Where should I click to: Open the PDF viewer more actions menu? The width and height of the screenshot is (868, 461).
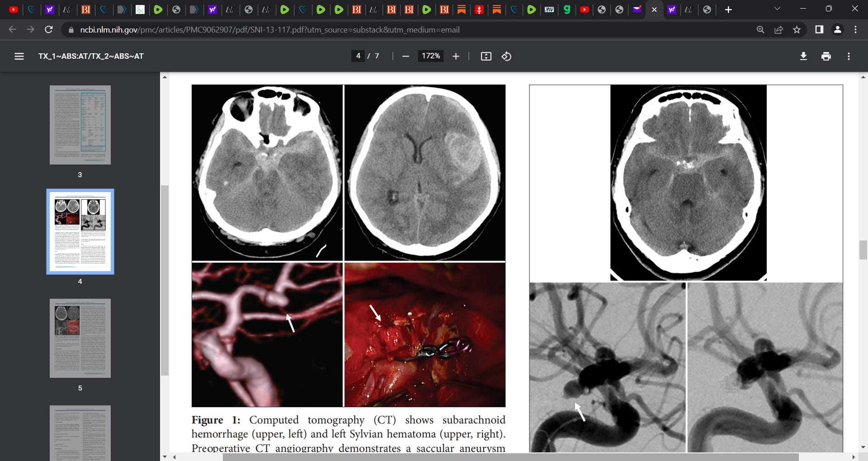[849, 56]
